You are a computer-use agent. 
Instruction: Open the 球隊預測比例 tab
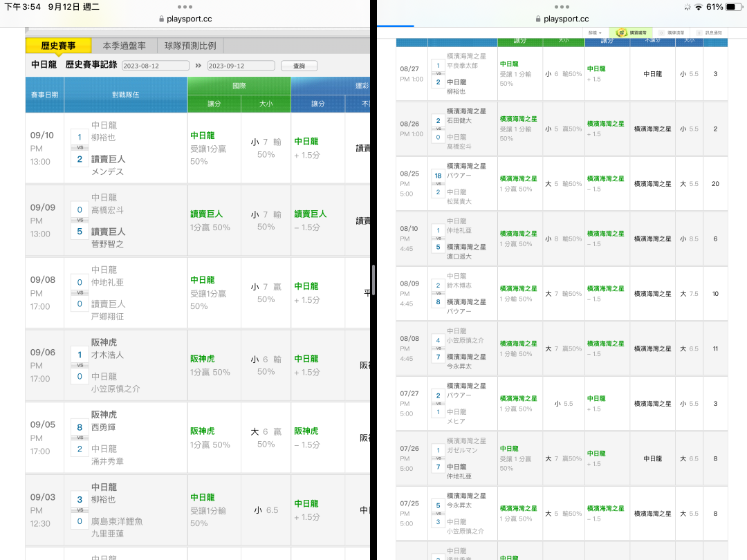pos(190,46)
